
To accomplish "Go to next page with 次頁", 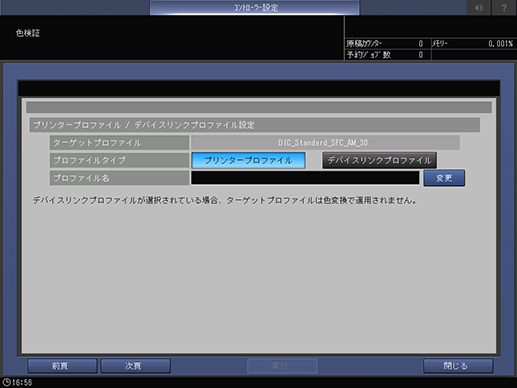I will (x=136, y=366).
